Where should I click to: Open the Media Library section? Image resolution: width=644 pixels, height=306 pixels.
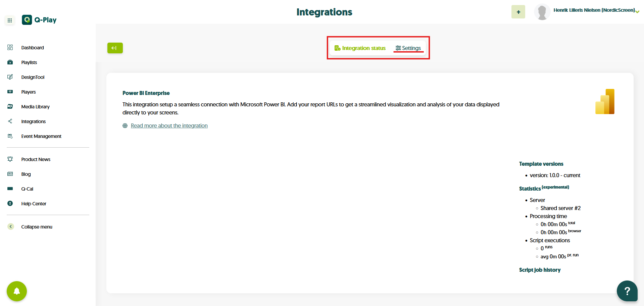tap(35, 107)
